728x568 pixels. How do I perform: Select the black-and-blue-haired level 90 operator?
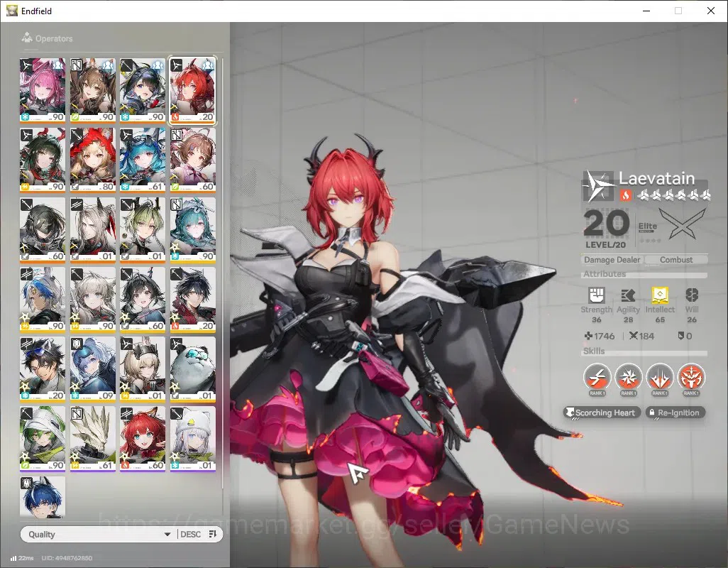pyautogui.click(x=143, y=90)
